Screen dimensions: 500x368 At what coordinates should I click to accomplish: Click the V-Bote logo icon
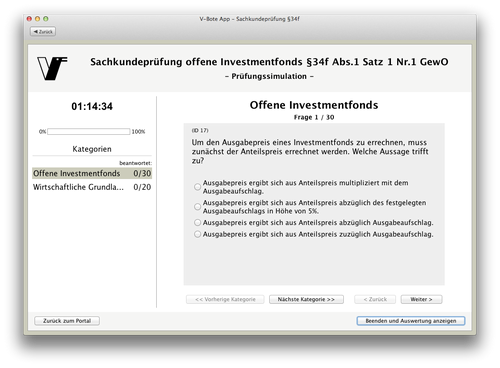(52, 68)
